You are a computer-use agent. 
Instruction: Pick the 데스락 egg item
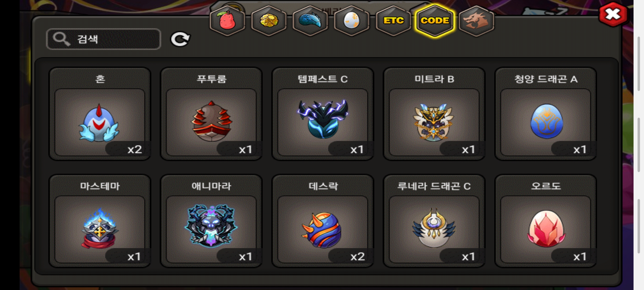tap(323, 221)
